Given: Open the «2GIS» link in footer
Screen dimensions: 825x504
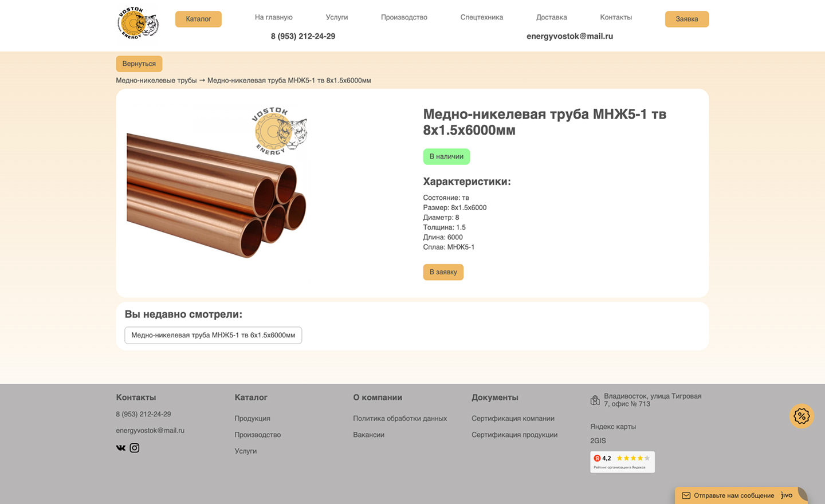Looking at the screenshot, I should coord(598,440).
